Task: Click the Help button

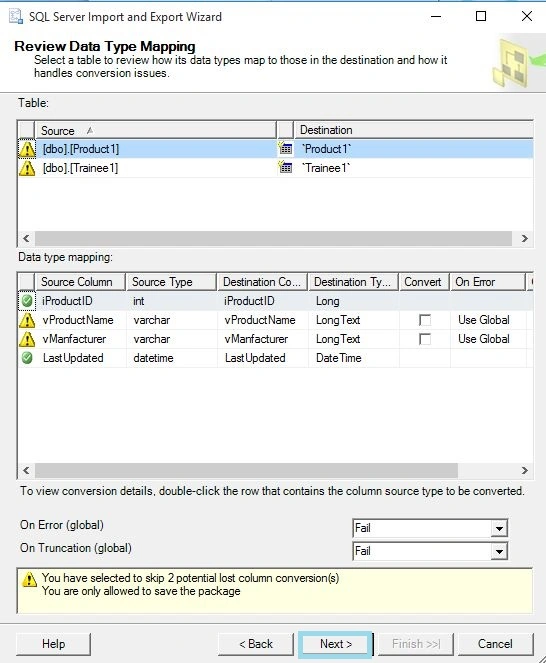Action: [53, 644]
